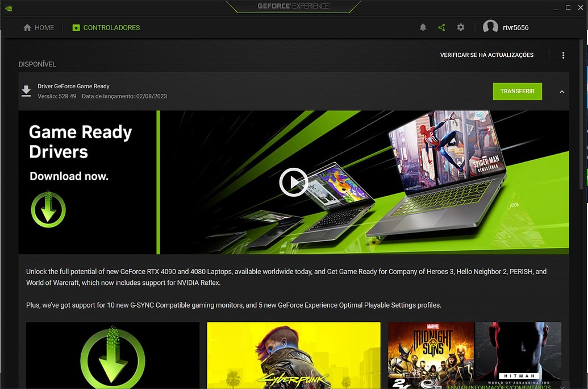Screen dimensions: 588x389
Task: Click the user avatar icon
Action: click(490, 27)
